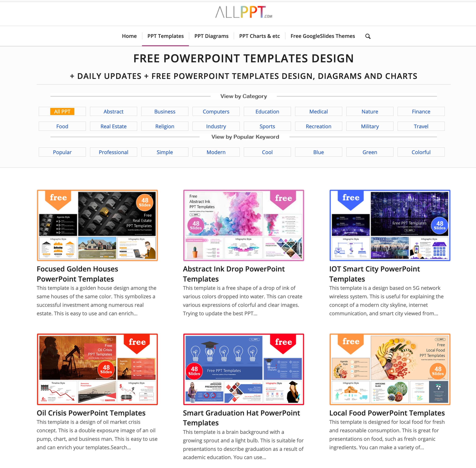Screen dimensions: 476x468
Task: Toggle the Blue keyword filter
Action: point(318,152)
